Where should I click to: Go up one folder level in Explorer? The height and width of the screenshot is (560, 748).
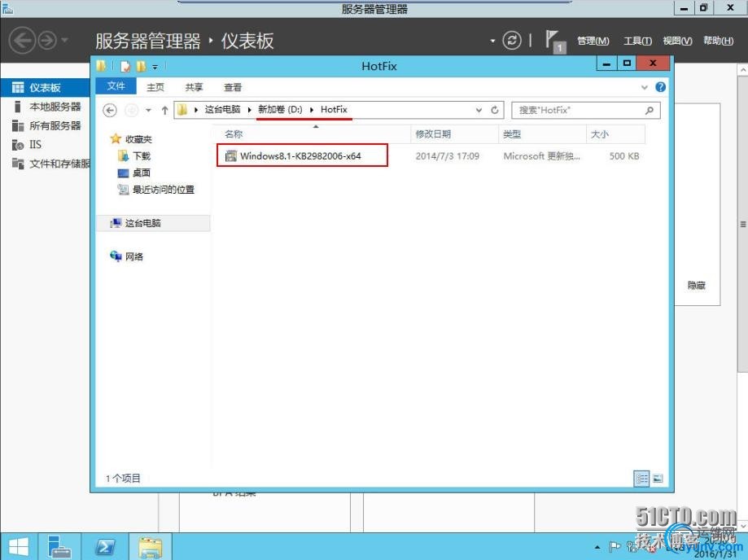pos(164,110)
